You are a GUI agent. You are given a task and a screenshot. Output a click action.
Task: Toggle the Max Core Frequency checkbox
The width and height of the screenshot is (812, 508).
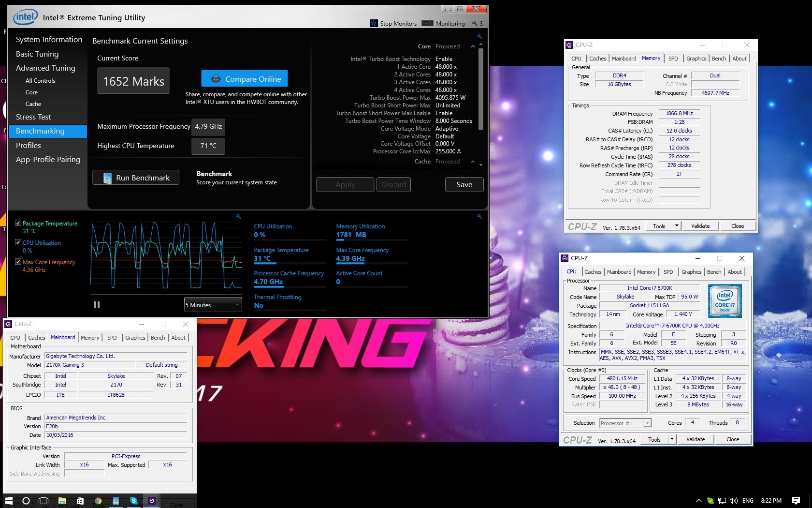tap(18, 262)
